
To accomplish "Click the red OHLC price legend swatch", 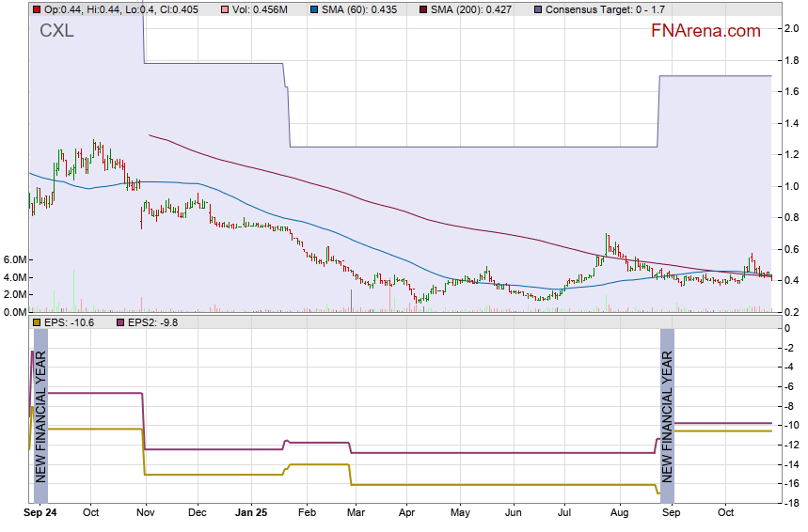I will coord(36,9).
